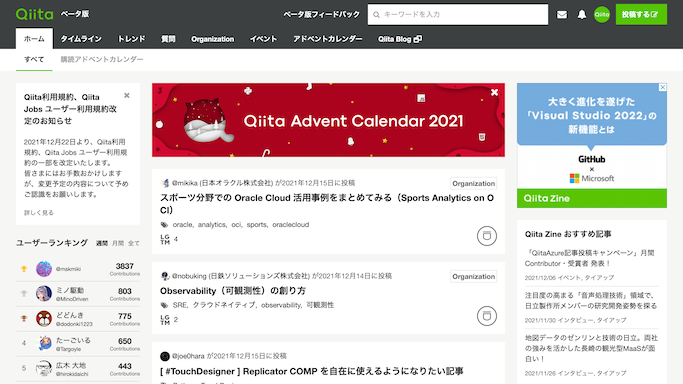
Task: Open the Qiita Advent Calendar 2021 banner
Action: (x=328, y=120)
